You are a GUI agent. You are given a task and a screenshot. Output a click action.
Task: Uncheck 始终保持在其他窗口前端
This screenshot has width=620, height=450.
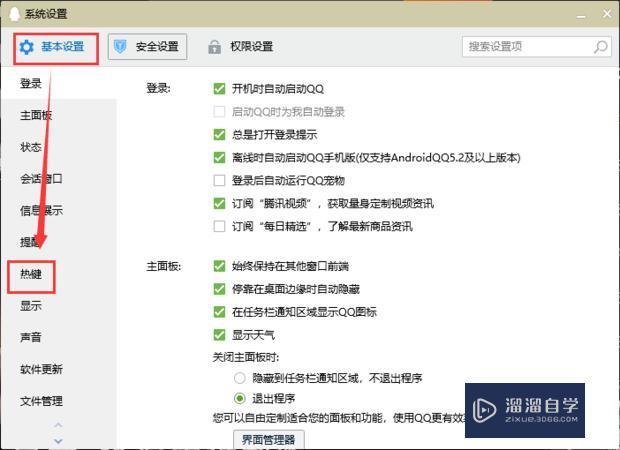tap(219, 266)
